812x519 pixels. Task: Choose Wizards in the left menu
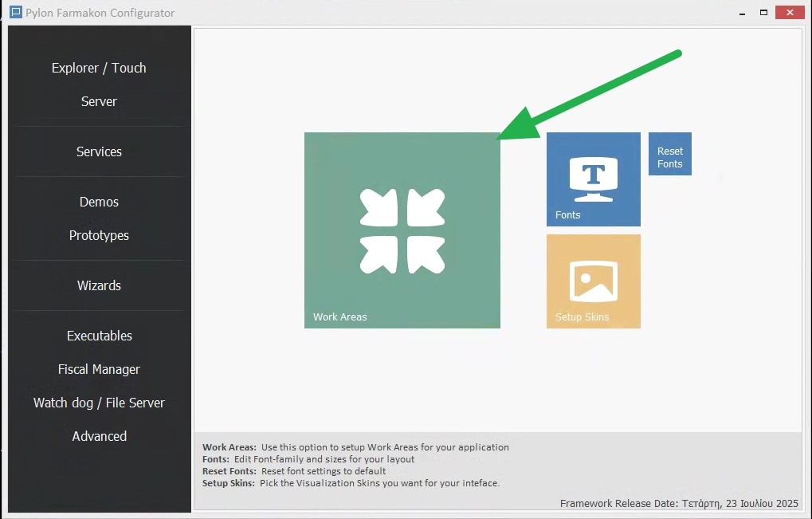[x=99, y=285]
